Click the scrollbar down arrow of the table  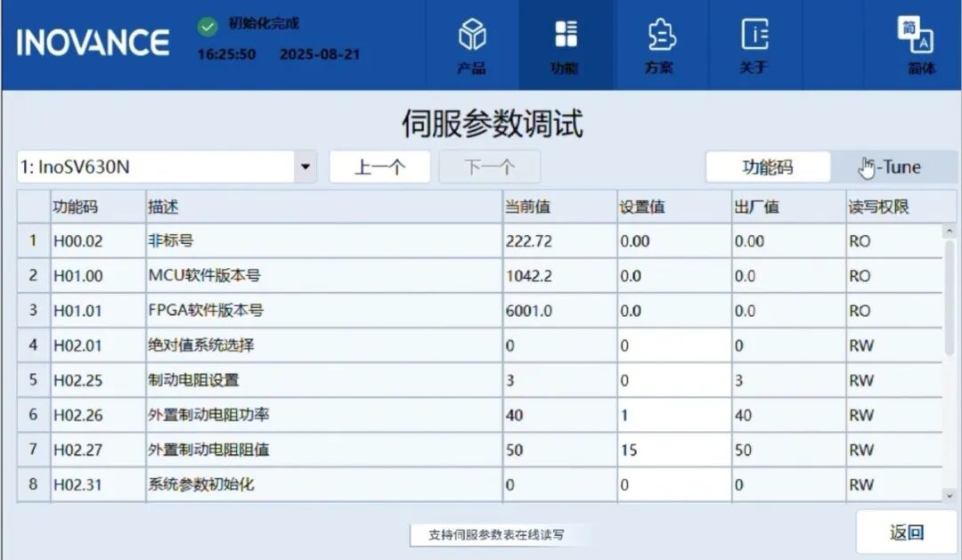tap(950, 495)
